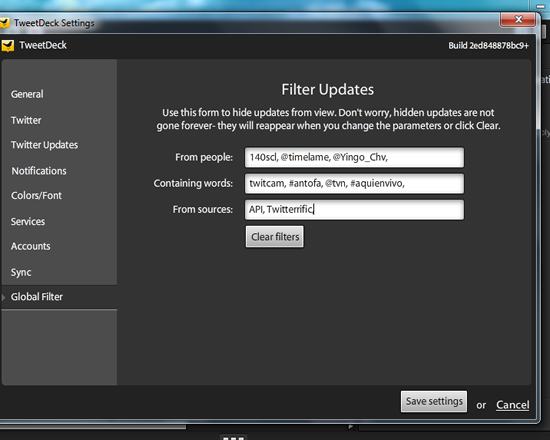Image resolution: width=550 pixels, height=440 pixels.
Task: Click the title bar TweetDeck Settings icon
Action: [x=4, y=23]
